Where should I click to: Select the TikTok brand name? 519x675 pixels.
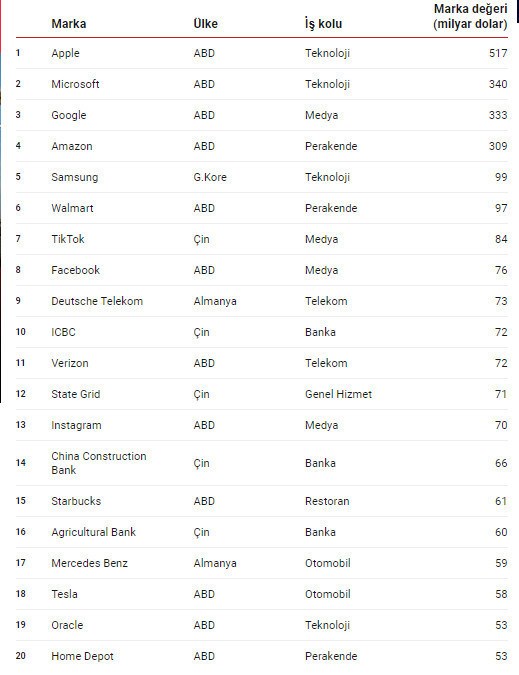point(68,239)
